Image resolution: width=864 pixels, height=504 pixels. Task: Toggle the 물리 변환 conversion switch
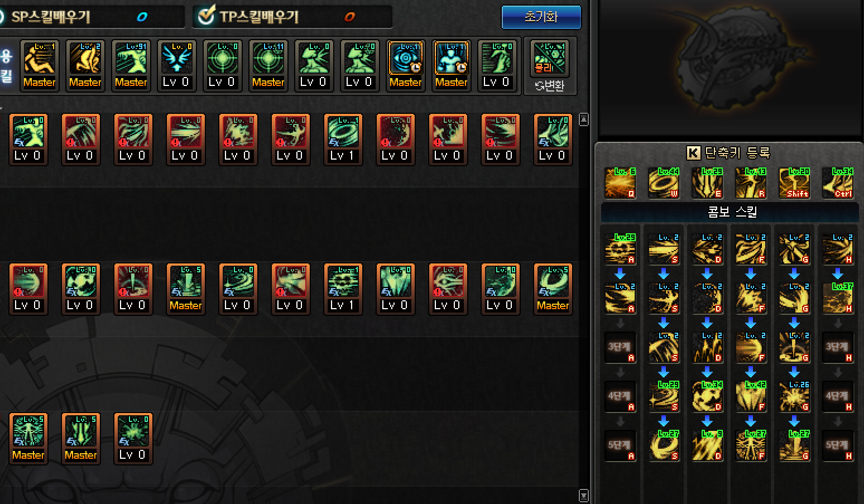(550, 66)
